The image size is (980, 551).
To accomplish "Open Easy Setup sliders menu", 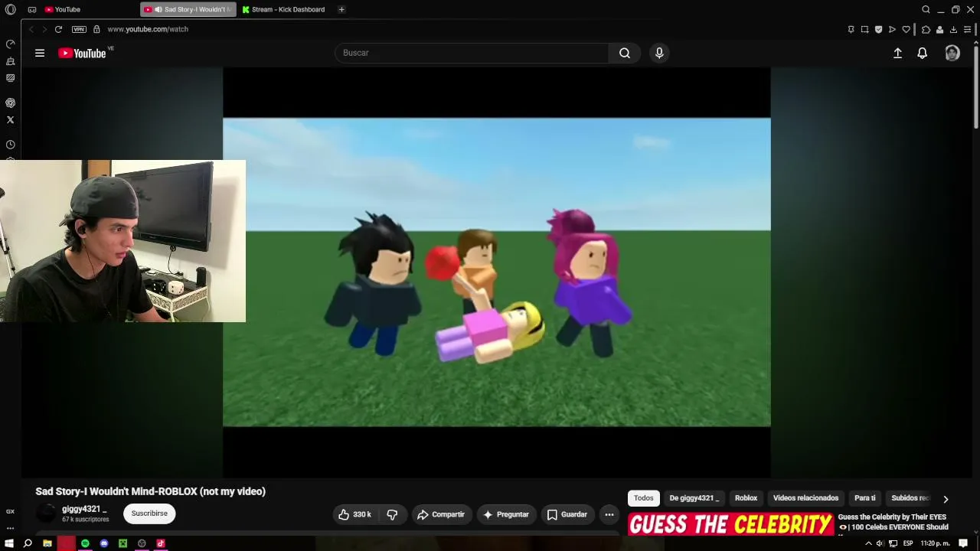I will (x=967, y=29).
